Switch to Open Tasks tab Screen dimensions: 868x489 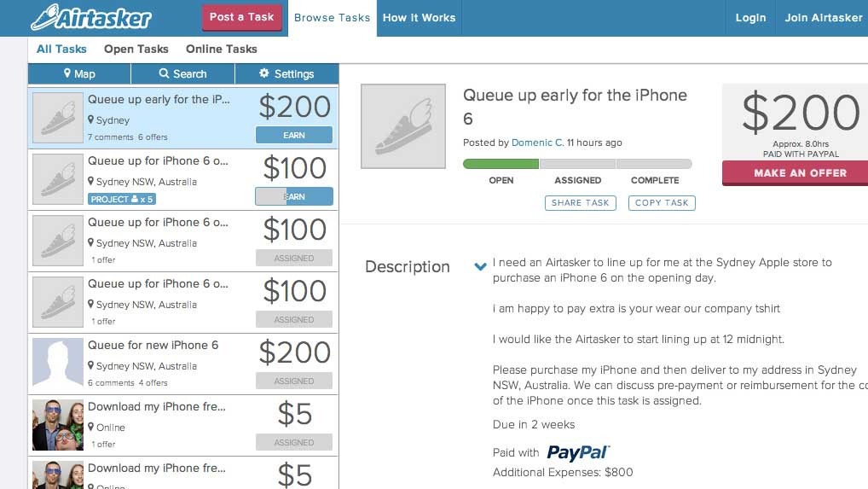pyautogui.click(x=136, y=49)
